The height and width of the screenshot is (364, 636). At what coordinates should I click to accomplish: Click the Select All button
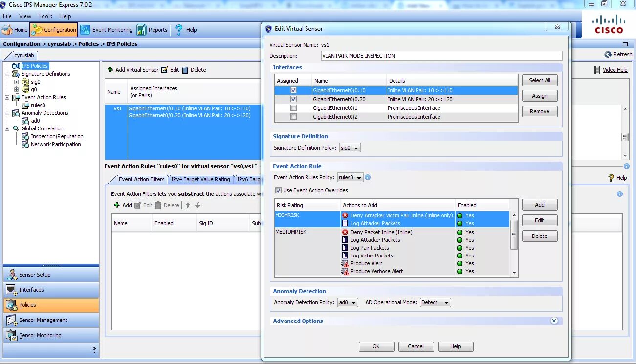coord(540,80)
